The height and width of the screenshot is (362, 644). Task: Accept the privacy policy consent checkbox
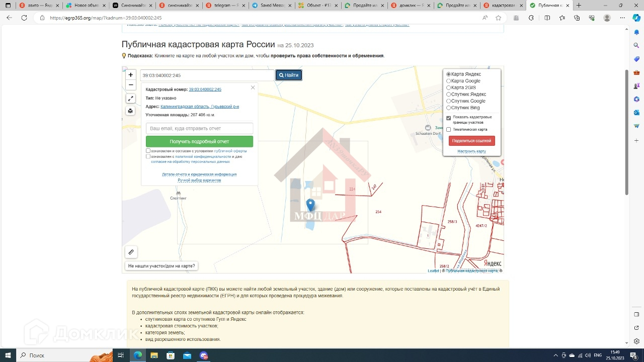point(148,156)
